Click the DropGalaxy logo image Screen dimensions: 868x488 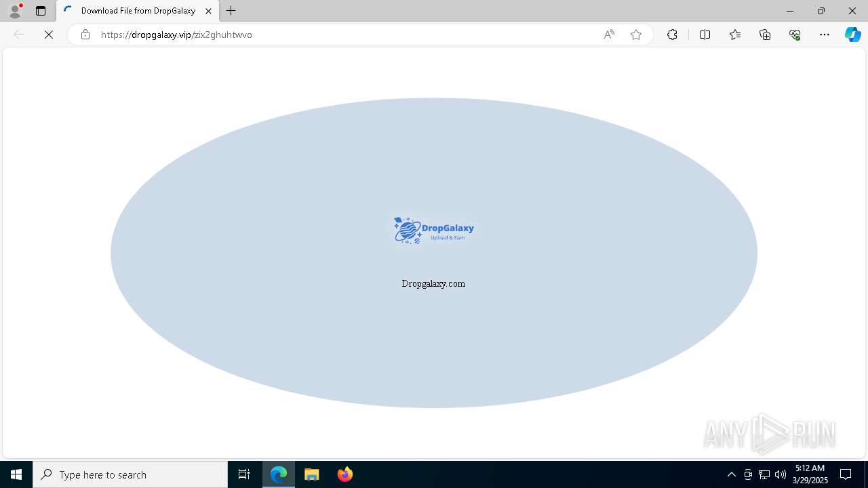click(433, 230)
